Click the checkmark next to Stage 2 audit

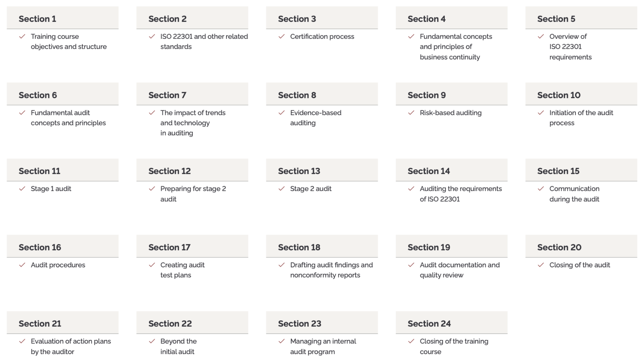click(282, 189)
